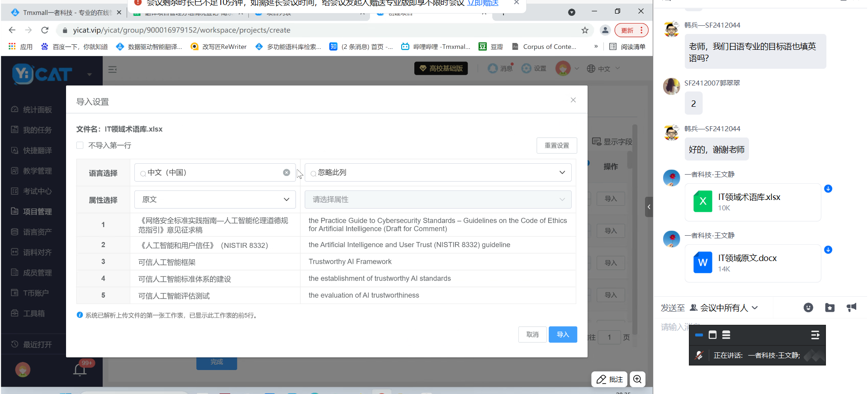Click the 取消 button

pyautogui.click(x=532, y=334)
